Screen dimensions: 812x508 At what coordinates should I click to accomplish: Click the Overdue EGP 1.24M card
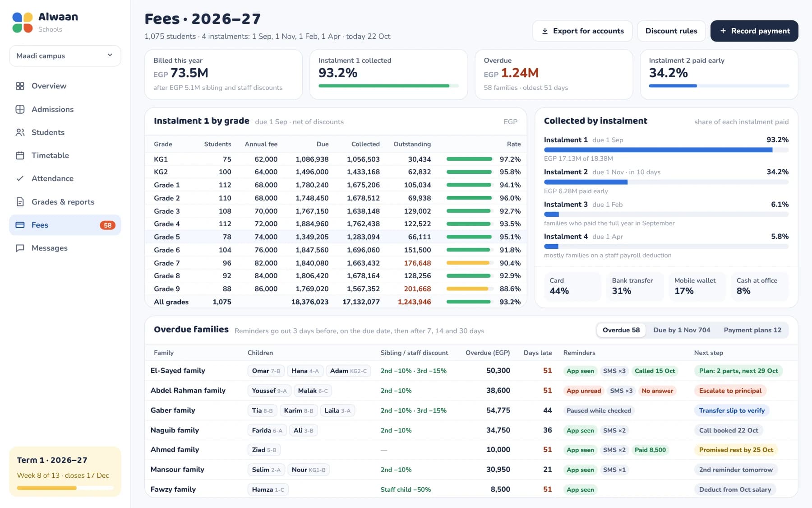[554, 75]
